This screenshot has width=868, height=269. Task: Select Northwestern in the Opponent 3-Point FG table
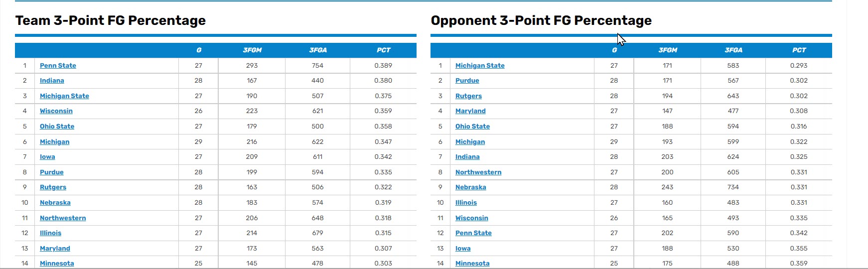point(478,172)
